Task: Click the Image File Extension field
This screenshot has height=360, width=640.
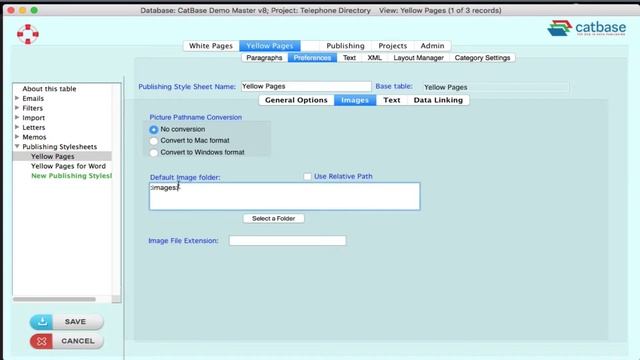Action: coord(287,241)
